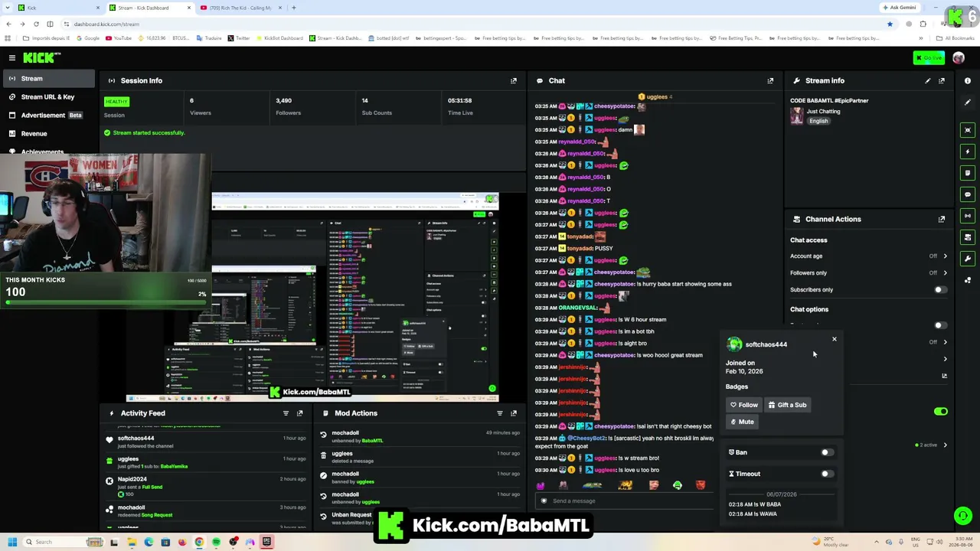Open a new browser tab
Viewport: 980px width, 551px height.
(x=293, y=8)
